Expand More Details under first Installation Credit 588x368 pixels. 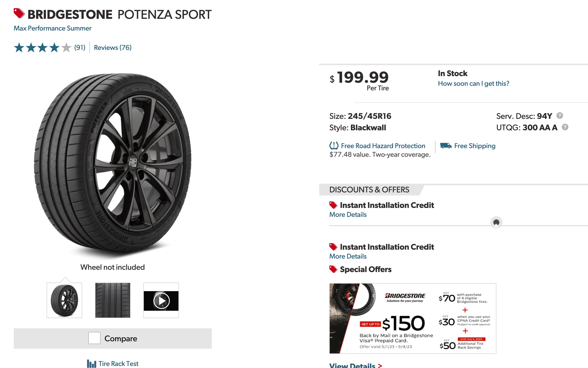point(348,215)
